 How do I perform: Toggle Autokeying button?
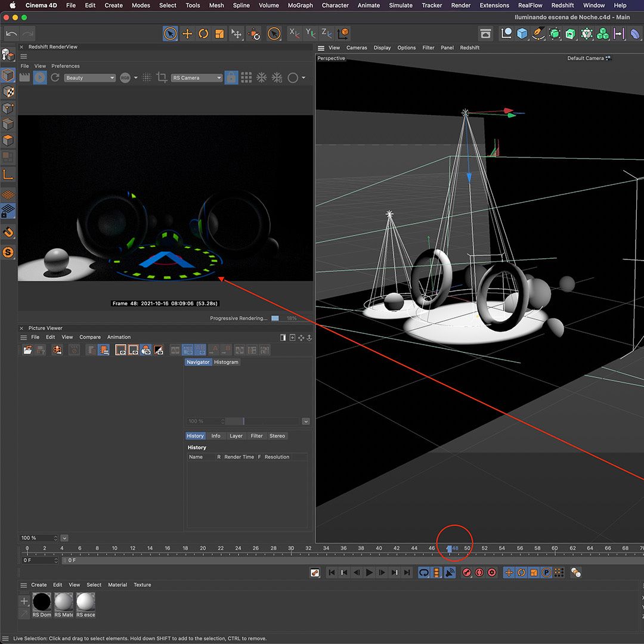click(x=479, y=572)
